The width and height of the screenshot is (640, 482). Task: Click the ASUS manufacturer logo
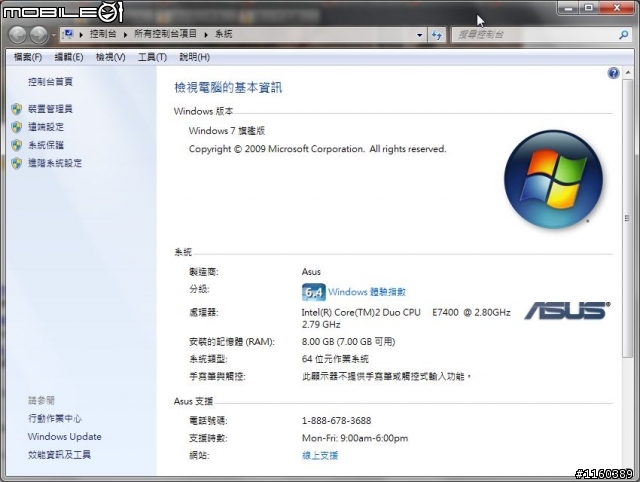pos(567,311)
